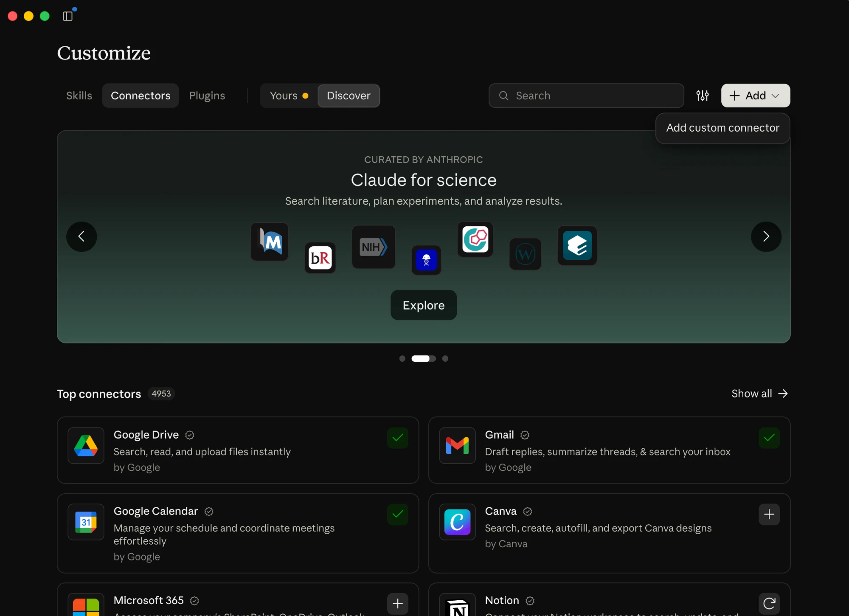Toggle Gmail connected checkmark
Viewport: 849px width, 616px height.
point(769,438)
